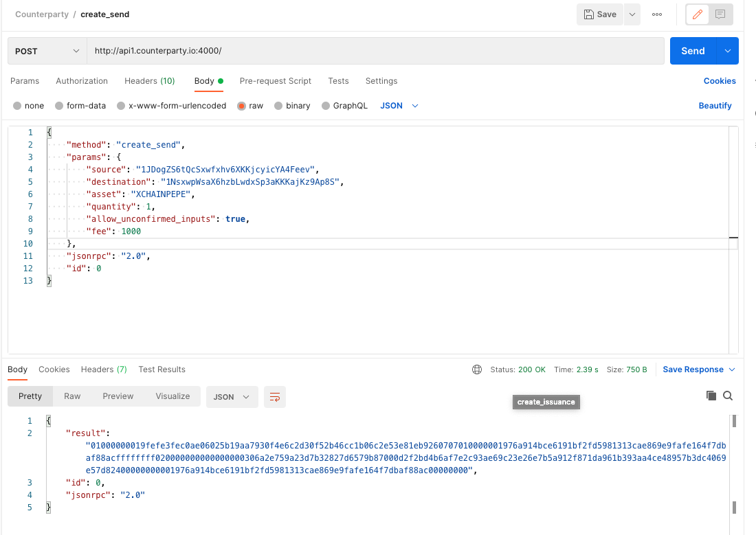Image resolution: width=756 pixels, height=535 pixels.
Task: Switch response view to Pretty
Action: pos(30,396)
